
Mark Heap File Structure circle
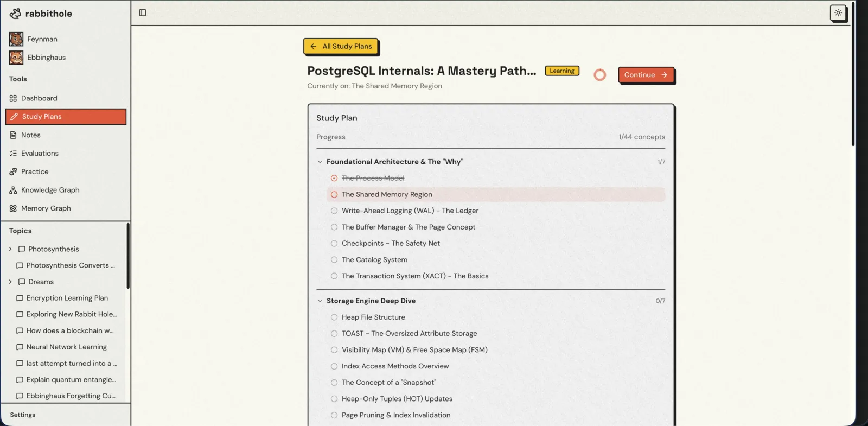click(x=334, y=317)
